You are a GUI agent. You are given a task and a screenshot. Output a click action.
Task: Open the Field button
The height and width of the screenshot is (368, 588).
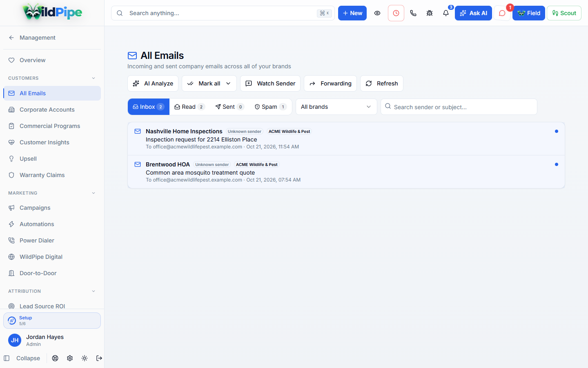point(529,13)
